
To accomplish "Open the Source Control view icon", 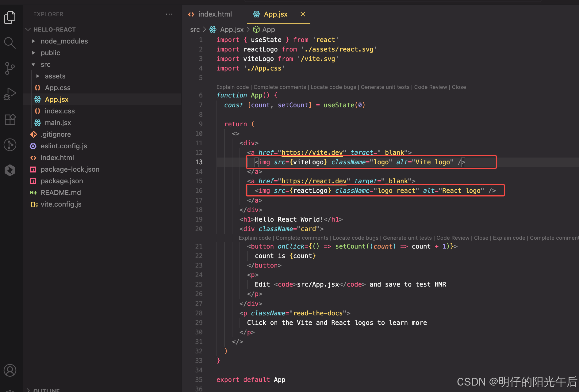I will tap(10, 68).
